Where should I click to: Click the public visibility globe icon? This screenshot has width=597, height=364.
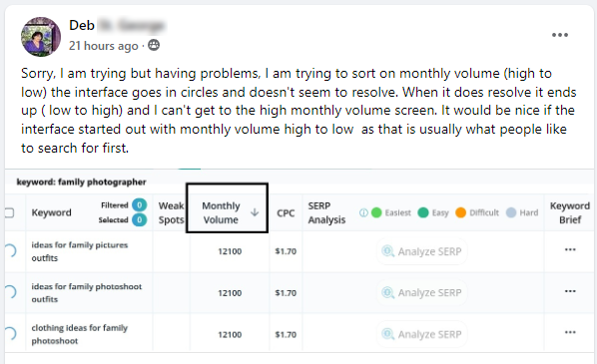(x=154, y=45)
